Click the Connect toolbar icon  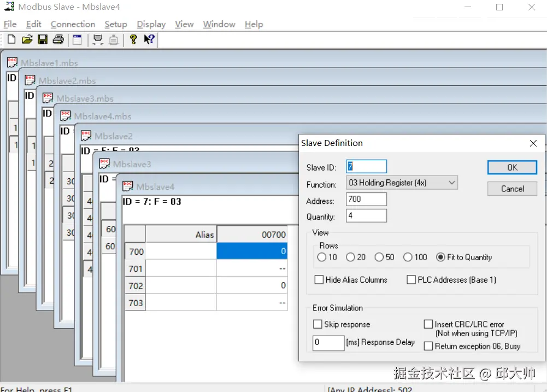[98, 39]
